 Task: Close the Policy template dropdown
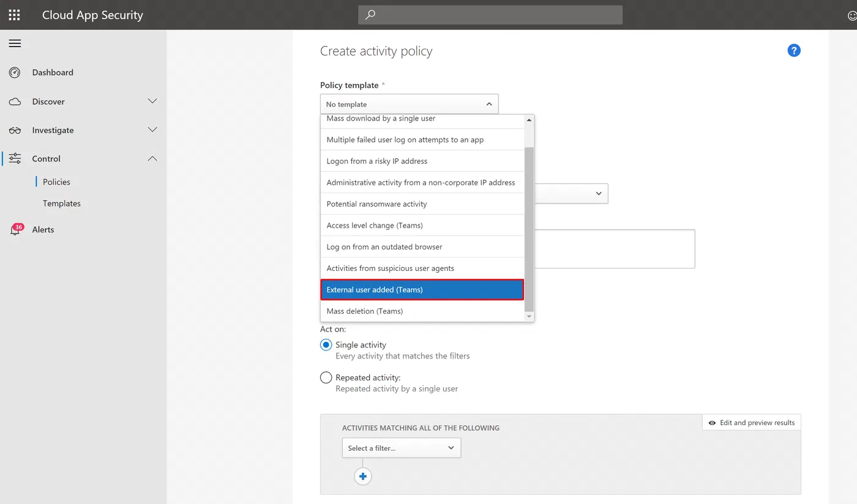409,104
